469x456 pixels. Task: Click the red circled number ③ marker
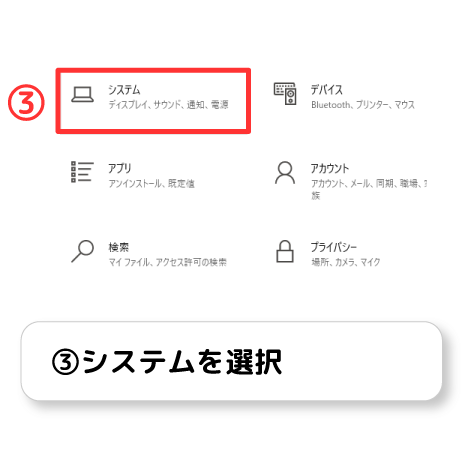[x=26, y=102]
